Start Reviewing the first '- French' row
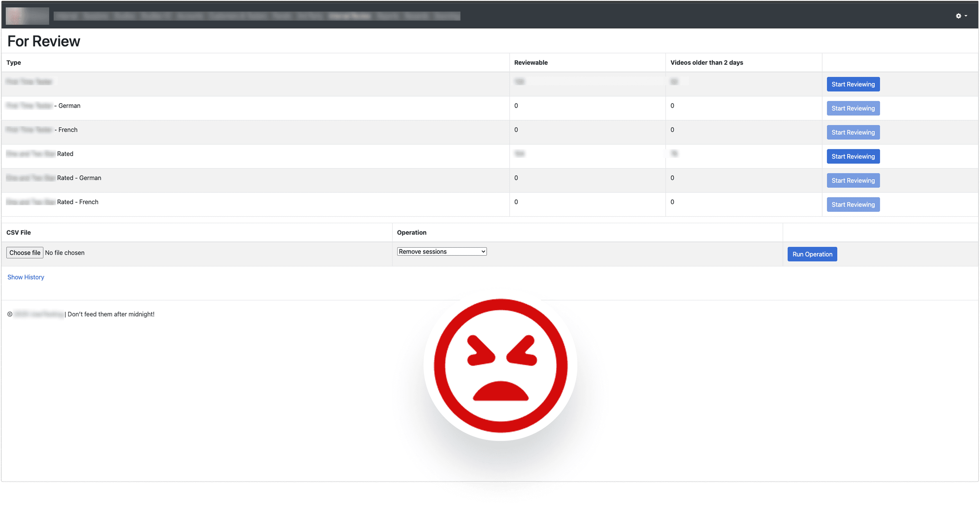980x511 pixels. point(853,132)
